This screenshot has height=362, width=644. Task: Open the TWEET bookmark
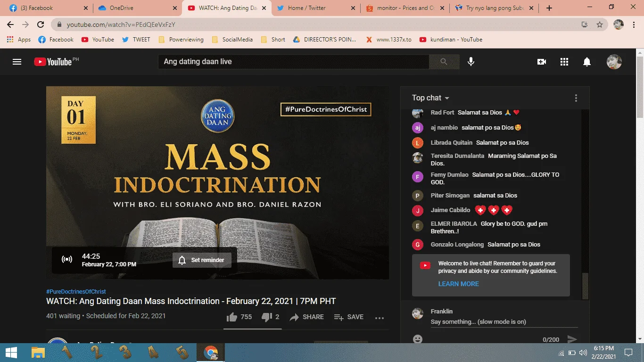click(x=136, y=40)
